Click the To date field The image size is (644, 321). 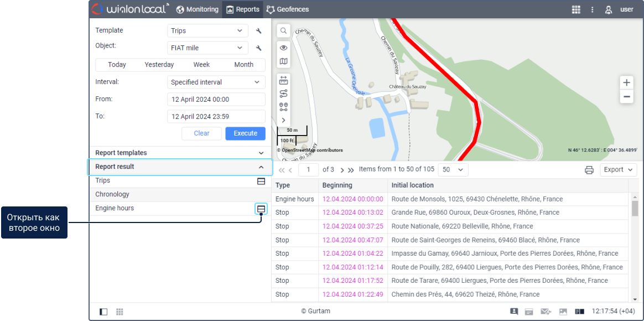[216, 116]
